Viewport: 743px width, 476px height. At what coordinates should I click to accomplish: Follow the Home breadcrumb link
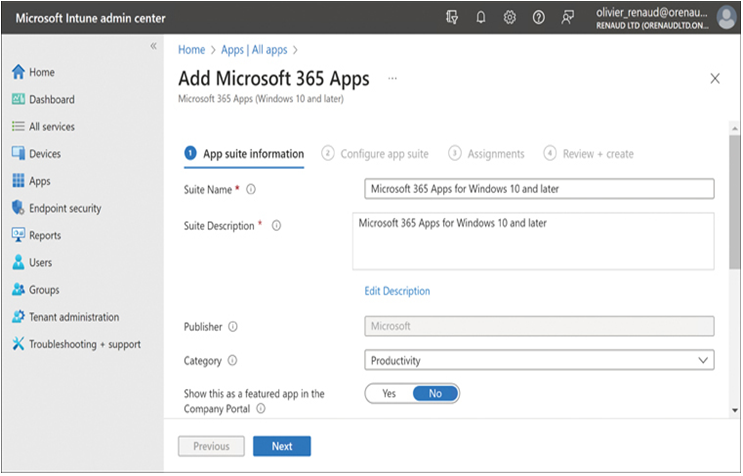191,50
